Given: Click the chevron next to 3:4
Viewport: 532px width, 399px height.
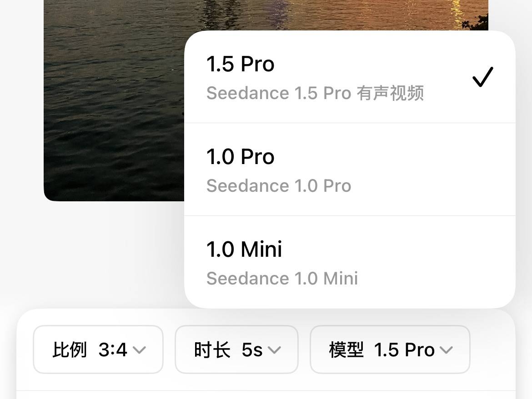Looking at the screenshot, I should pyautogui.click(x=139, y=350).
